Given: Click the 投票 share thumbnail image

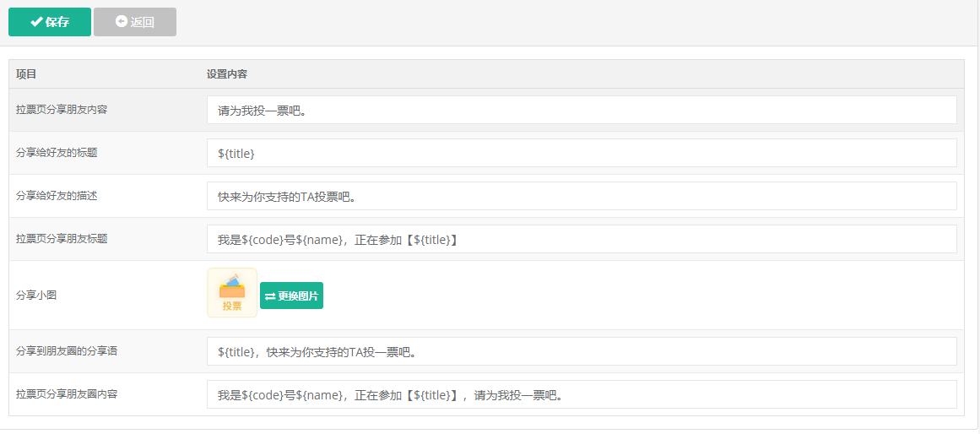Looking at the screenshot, I should click(x=232, y=293).
